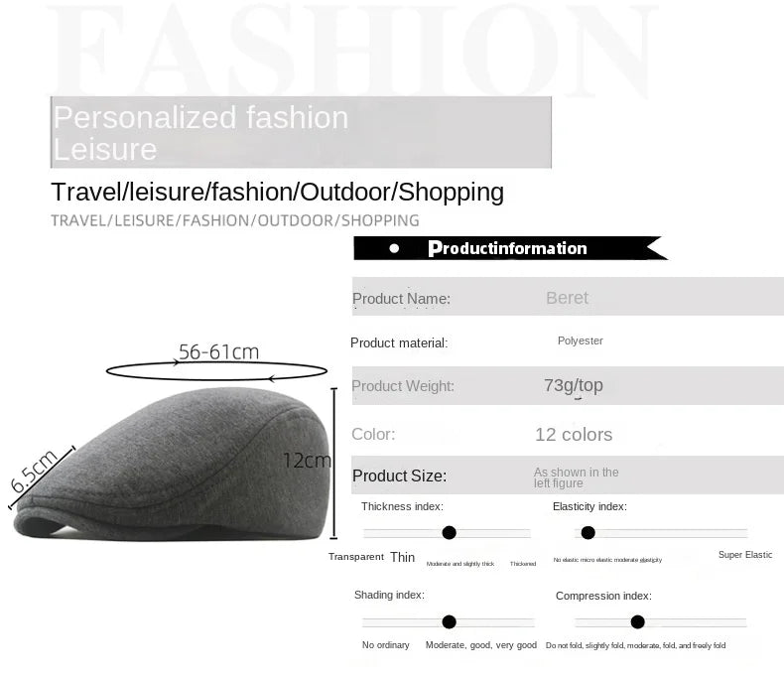The width and height of the screenshot is (784, 680).
Task: Click the Thickness index slider handle
Action: point(449,533)
